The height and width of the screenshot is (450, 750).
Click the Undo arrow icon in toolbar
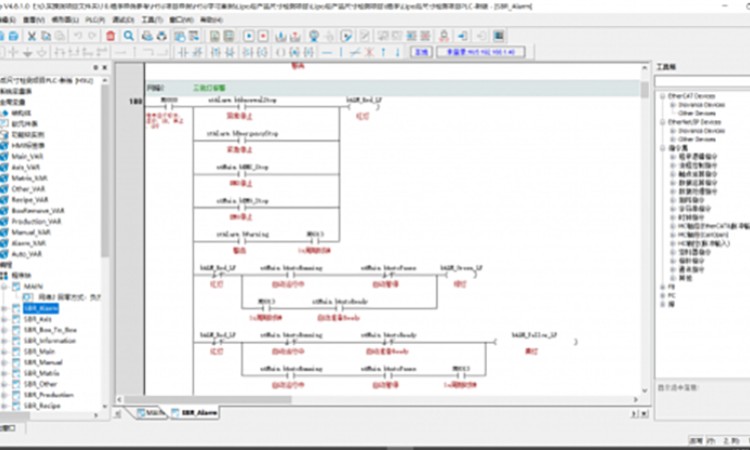tap(78, 36)
